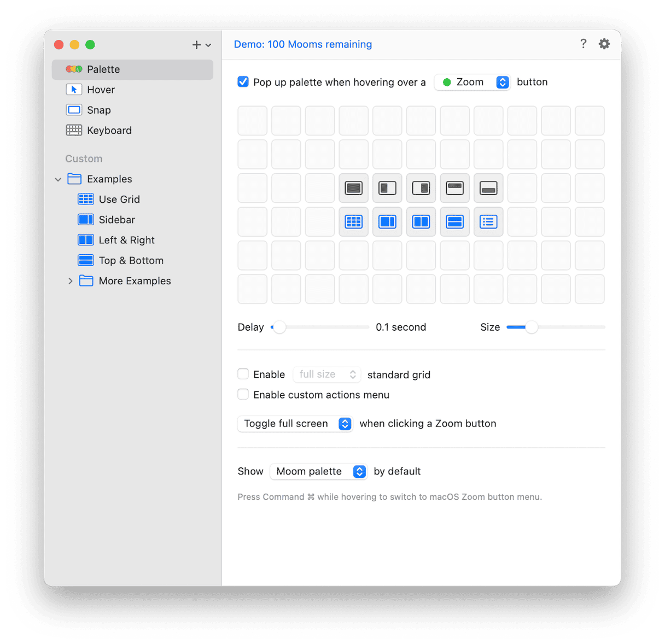Image resolution: width=665 pixels, height=644 pixels.
Task: Click the blue top-and-bottom split palette icon
Action: [x=454, y=222]
